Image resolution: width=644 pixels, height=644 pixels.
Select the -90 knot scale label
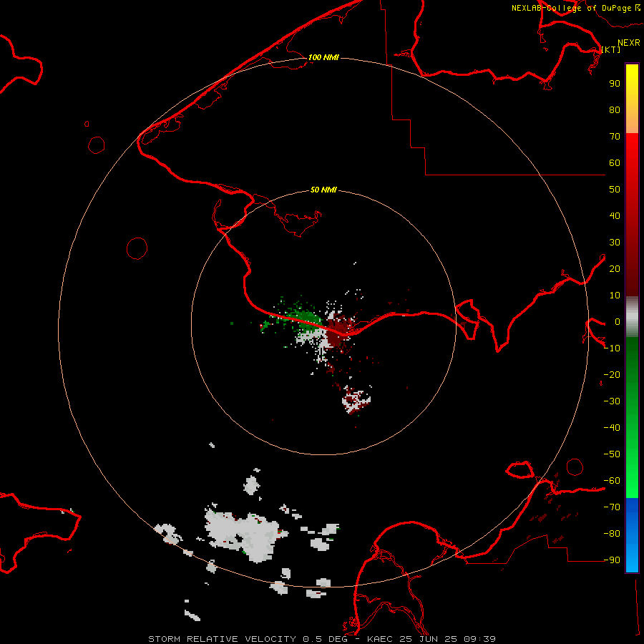pyautogui.click(x=612, y=560)
